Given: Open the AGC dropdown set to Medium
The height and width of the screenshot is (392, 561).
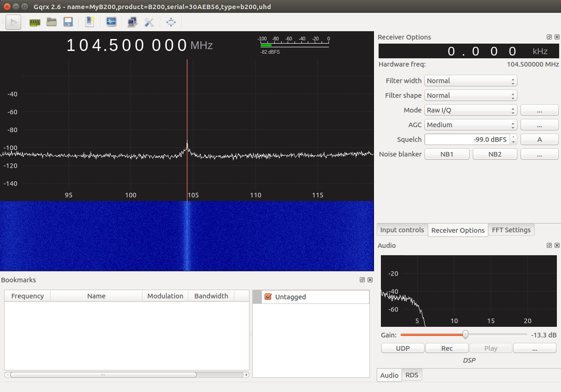Looking at the screenshot, I should pos(471,125).
